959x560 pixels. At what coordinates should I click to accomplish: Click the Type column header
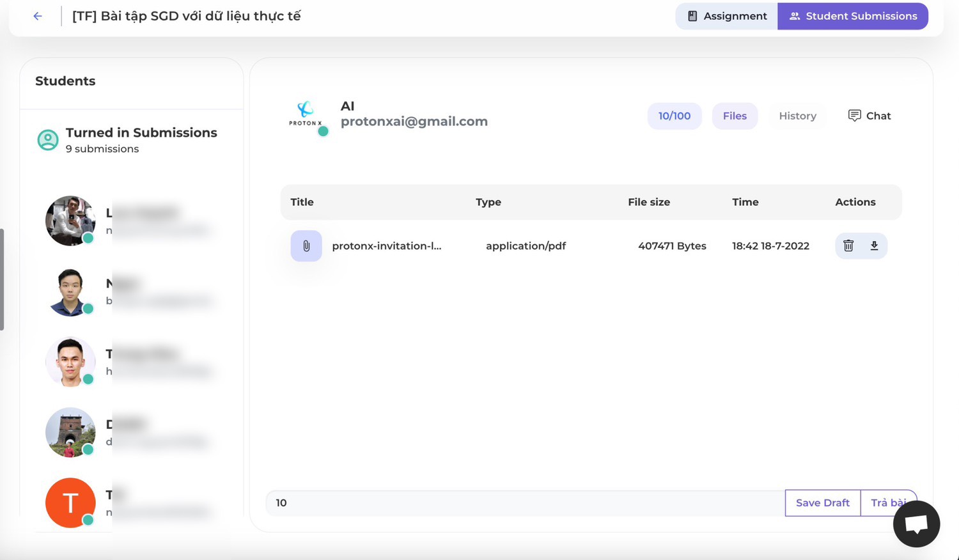point(488,202)
